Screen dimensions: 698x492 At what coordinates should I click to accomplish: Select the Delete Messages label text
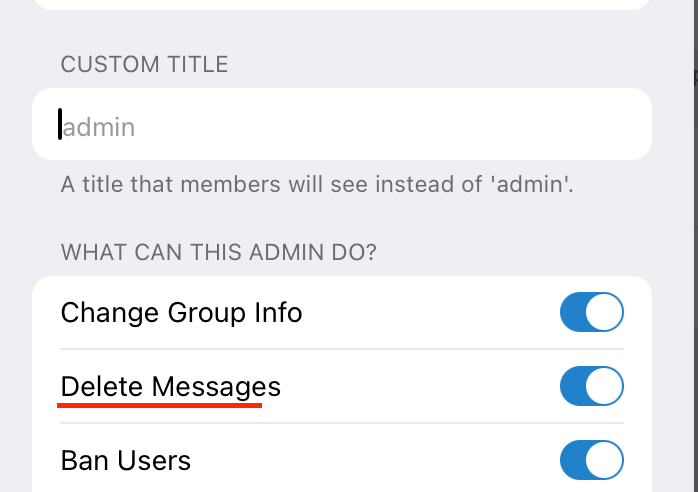click(x=170, y=386)
